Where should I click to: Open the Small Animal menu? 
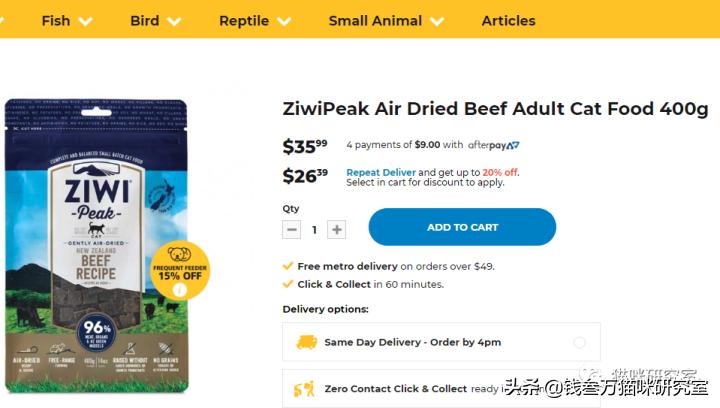click(x=387, y=20)
